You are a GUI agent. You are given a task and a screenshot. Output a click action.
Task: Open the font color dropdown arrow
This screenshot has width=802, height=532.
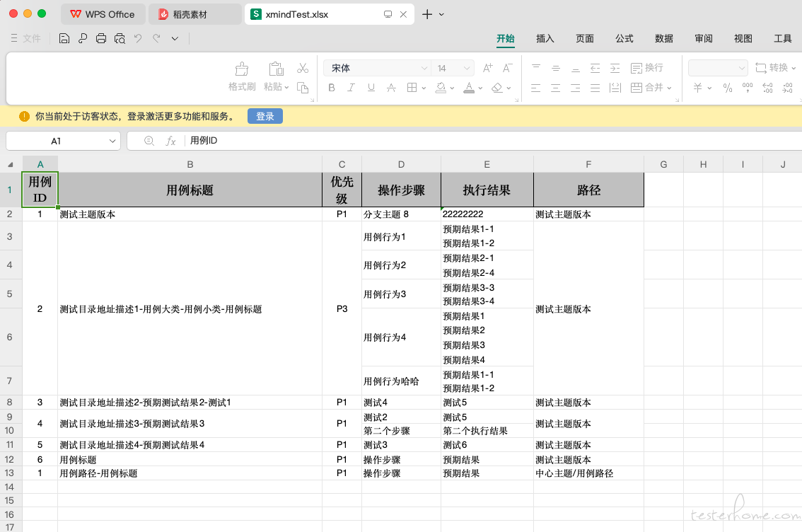tap(480, 88)
